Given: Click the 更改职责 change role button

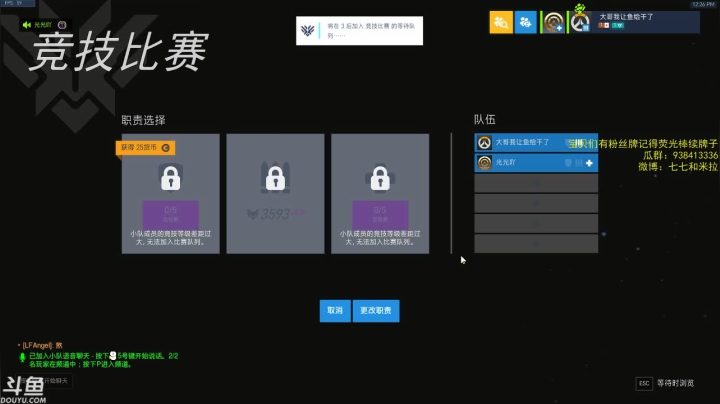Looking at the screenshot, I should [376, 311].
